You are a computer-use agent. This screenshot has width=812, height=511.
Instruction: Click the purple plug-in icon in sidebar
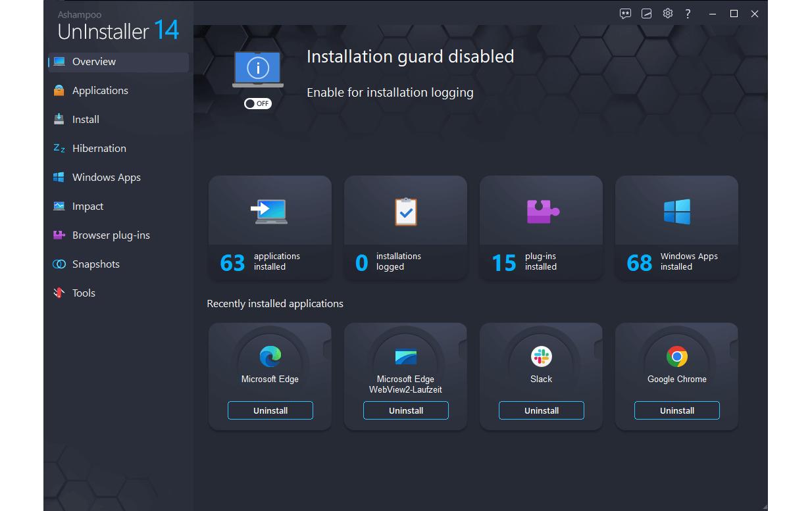click(59, 235)
